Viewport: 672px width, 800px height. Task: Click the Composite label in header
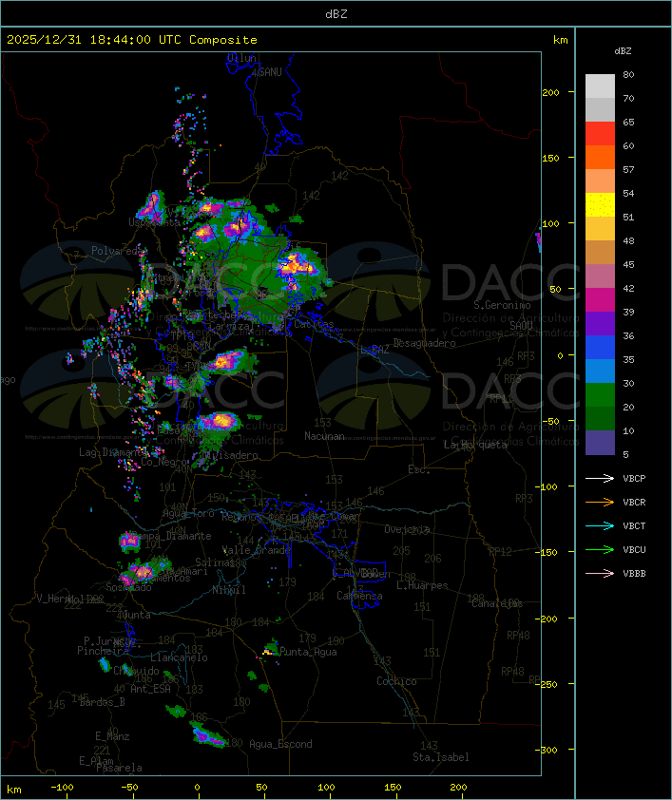223,40
